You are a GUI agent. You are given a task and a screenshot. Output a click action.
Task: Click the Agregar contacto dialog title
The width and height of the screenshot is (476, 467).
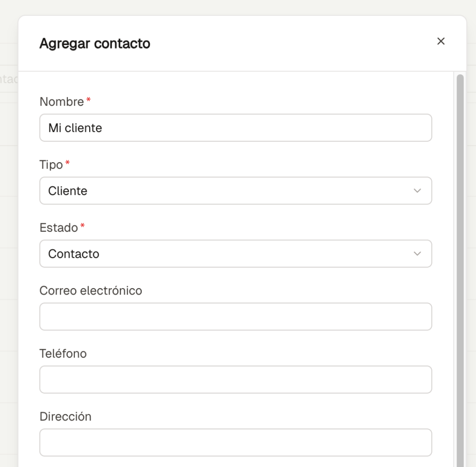tap(95, 44)
